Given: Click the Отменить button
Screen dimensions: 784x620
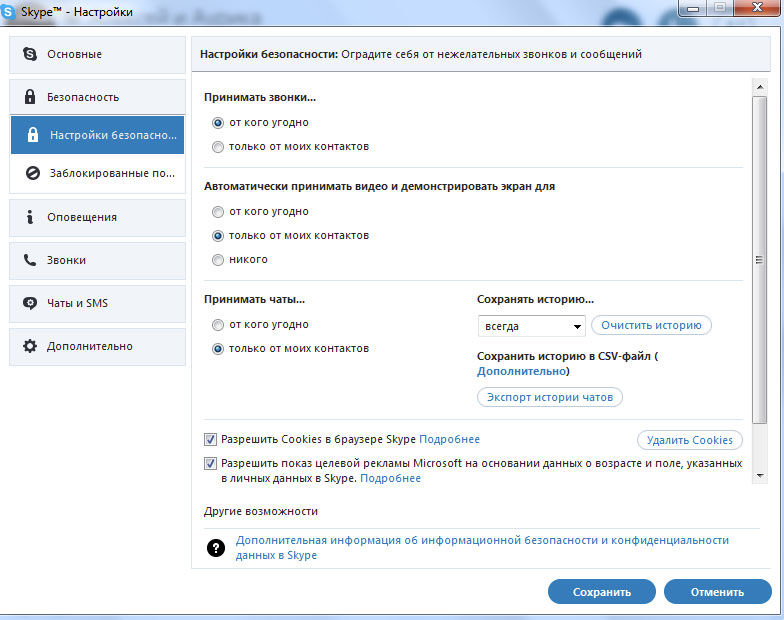Looking at the screenshot, I should [718, 592].
